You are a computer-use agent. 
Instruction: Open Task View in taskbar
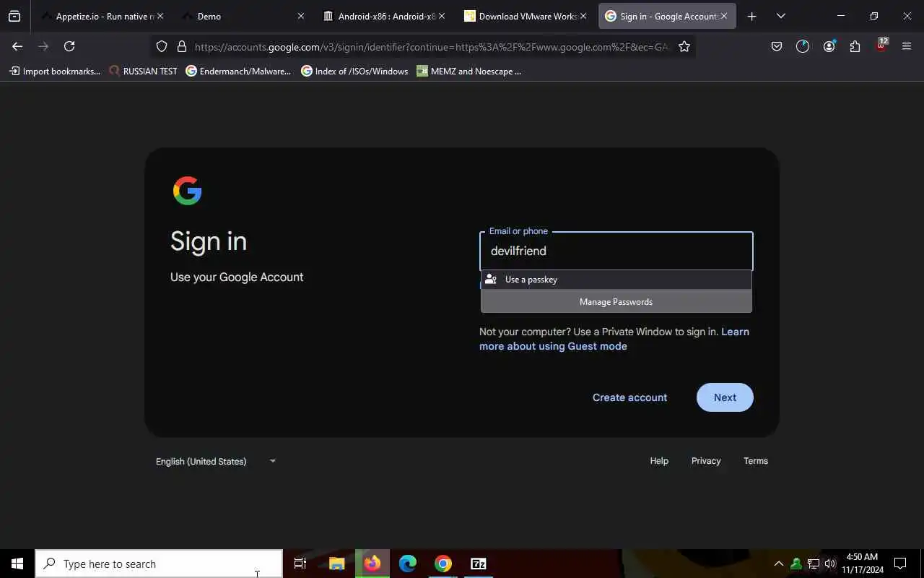point(300,564)
